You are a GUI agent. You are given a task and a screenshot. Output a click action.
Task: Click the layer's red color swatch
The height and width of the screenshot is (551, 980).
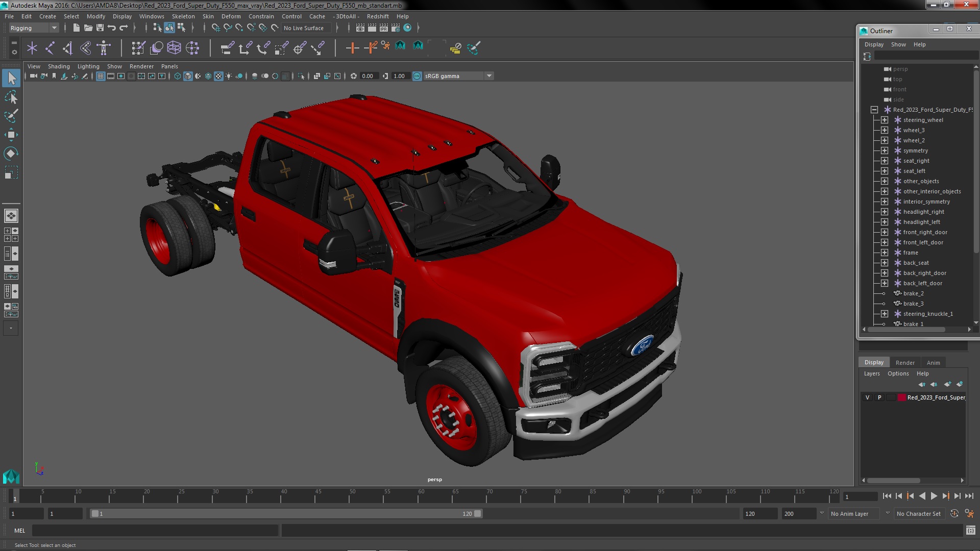click(x=902, y=397)
